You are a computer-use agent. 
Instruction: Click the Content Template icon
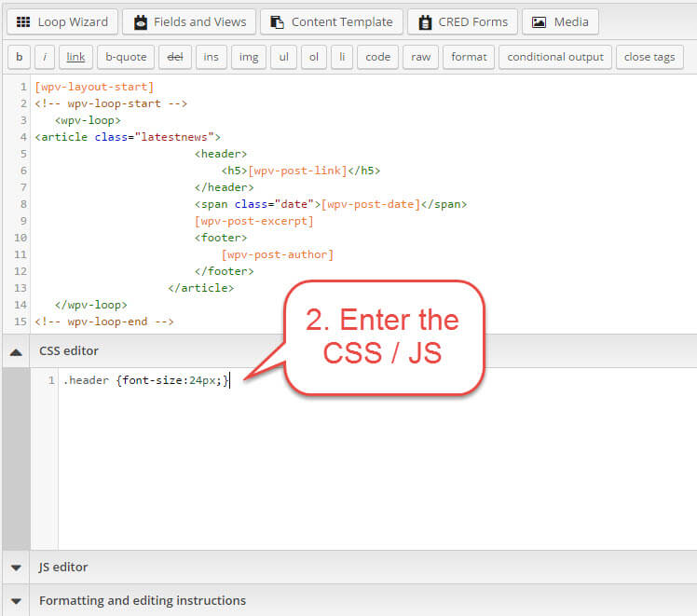click(278, 21)
